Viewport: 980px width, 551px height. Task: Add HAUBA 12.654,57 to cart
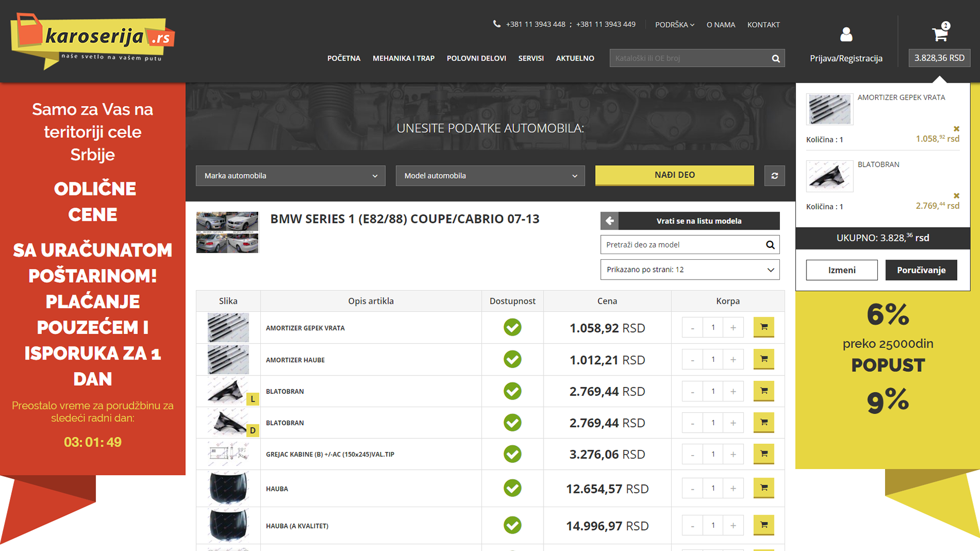coord(764,488)
